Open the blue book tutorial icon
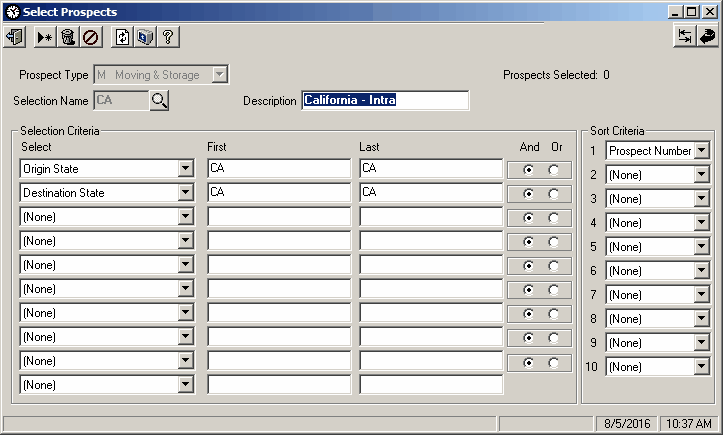 145,37
